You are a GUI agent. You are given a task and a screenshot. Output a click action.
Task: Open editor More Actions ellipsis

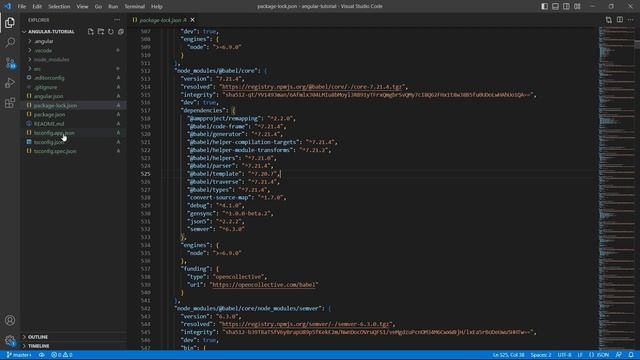coord(631,20)
